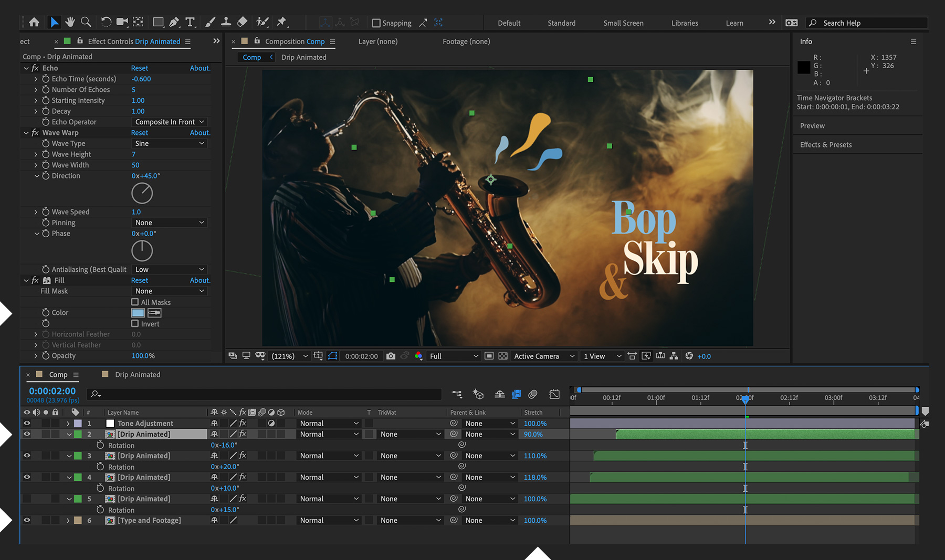This screenshot has width=945, height=560.
Task: Open the Graph Editor in the timeline
Action: (554, 394)
